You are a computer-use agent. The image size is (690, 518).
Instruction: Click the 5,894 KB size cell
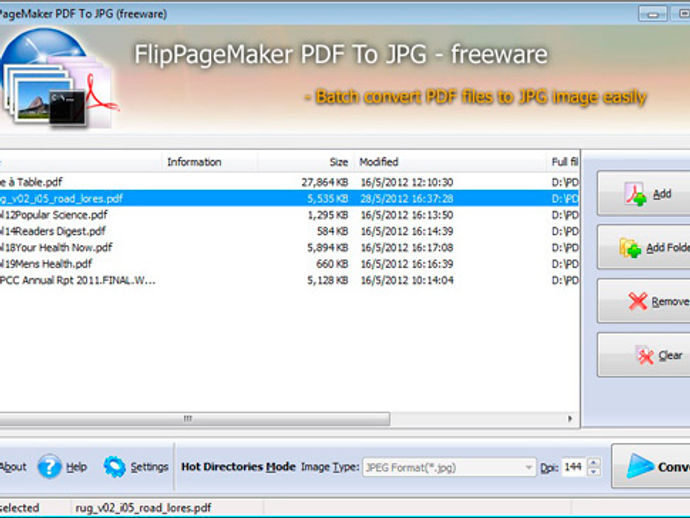point(328,247)
